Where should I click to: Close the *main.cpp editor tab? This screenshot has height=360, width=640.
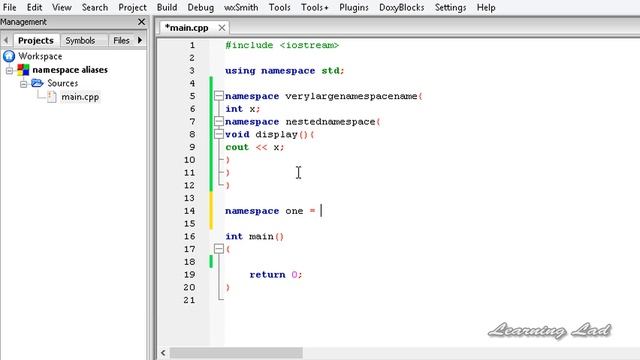pos(222,28)
